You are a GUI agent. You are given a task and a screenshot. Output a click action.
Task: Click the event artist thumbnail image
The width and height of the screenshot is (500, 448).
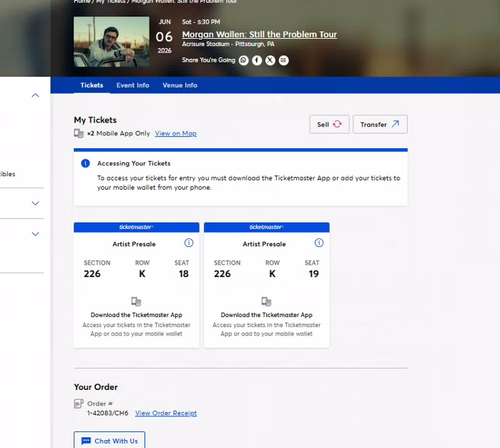coord(112,42)
